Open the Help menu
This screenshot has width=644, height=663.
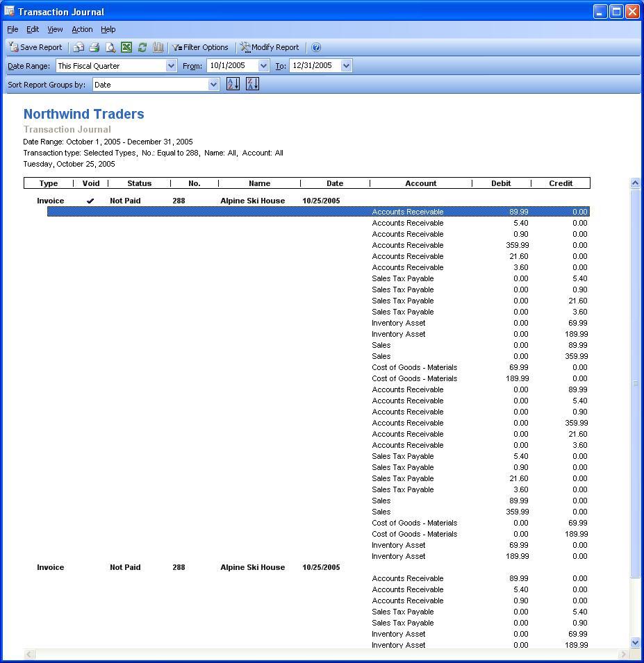(x=108, y=29)
